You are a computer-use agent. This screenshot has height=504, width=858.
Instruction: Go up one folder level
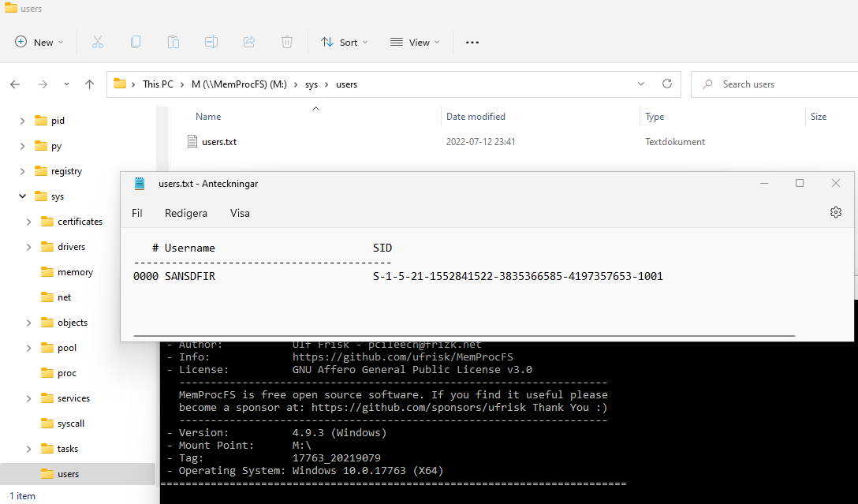pyautogui.click(x=90, y=84)
